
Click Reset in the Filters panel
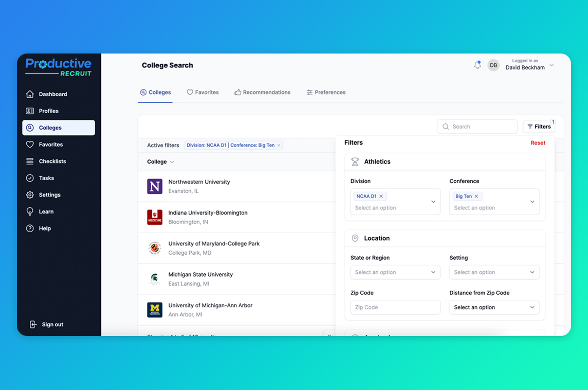coord(538,143)
